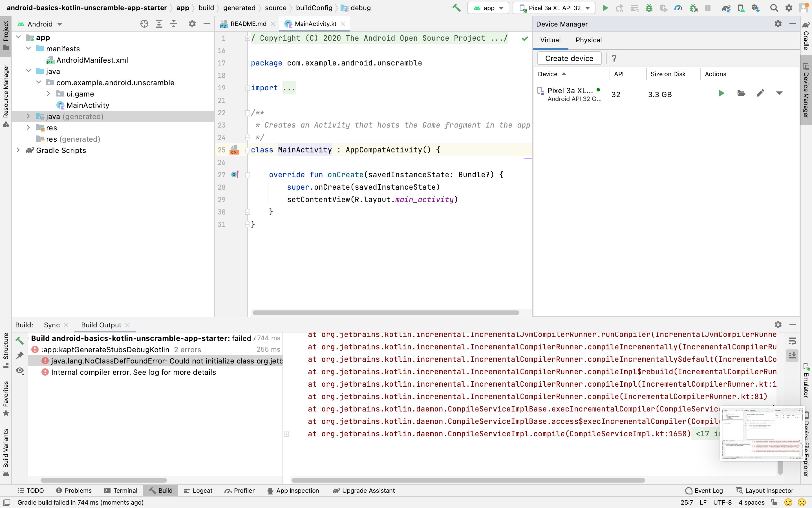
Task: Toggle soft-wrap in Build output
Action: tap(792, 341)
